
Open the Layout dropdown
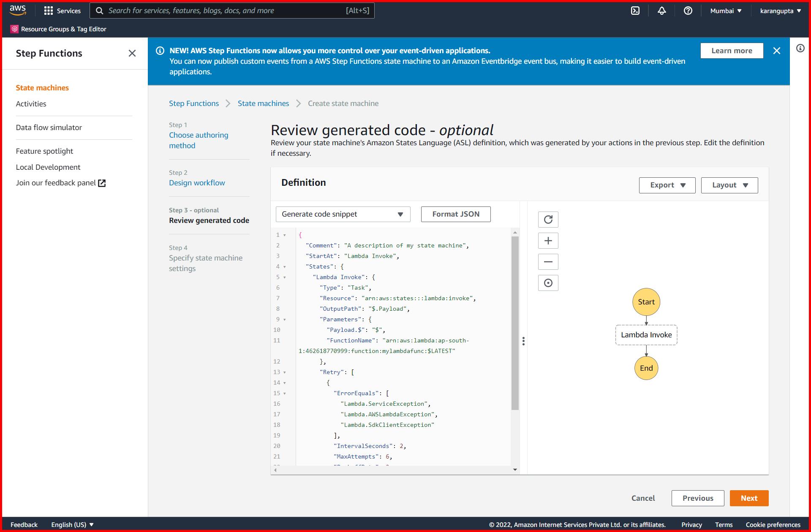click(x=729, y=185)
